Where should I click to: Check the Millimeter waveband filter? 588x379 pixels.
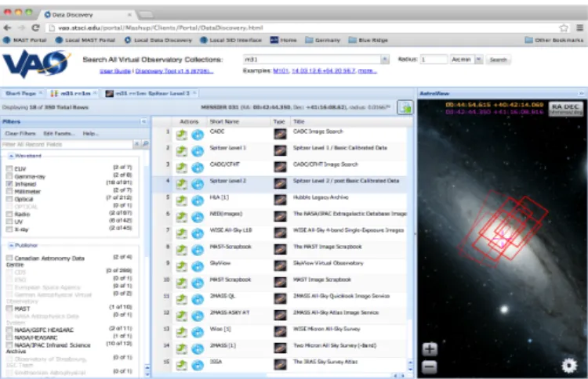pyautogui.click(x=9, y=191)
